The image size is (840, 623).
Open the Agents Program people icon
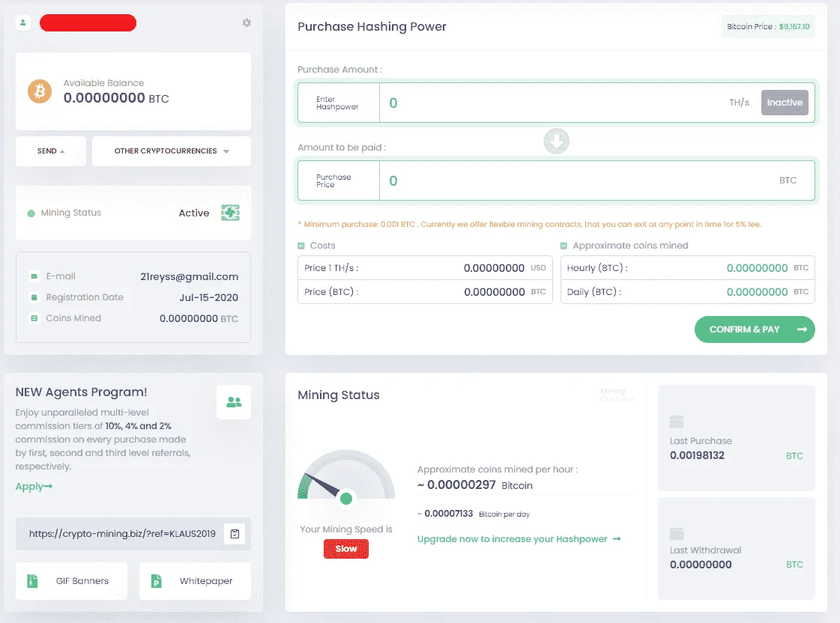click(x=234, y=402)
